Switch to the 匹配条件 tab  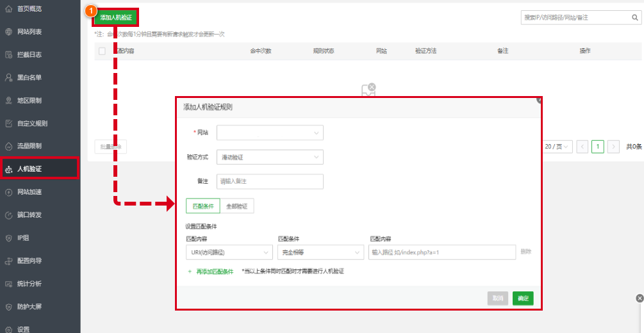click(203, 206)
